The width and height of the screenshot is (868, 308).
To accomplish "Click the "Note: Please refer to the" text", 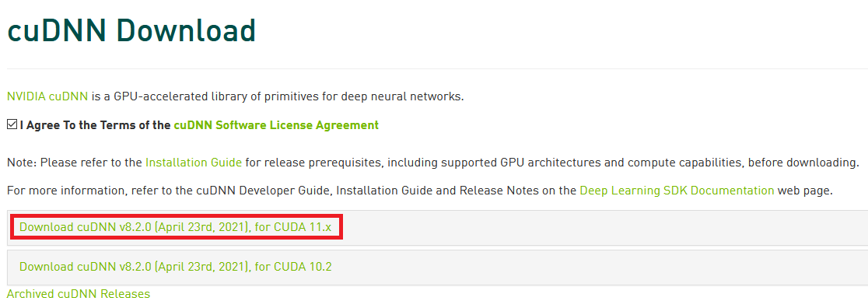I will point(75,163).
